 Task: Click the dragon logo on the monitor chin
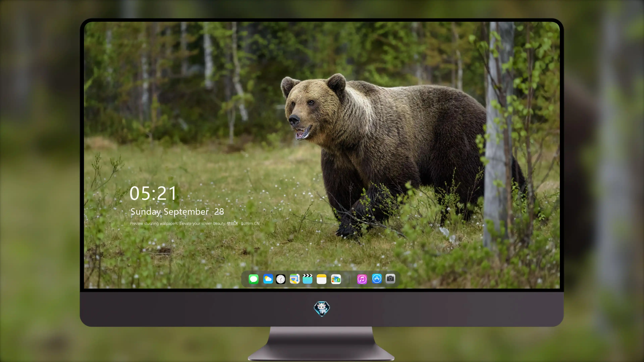pyautogui.click(x=322, y=309)
